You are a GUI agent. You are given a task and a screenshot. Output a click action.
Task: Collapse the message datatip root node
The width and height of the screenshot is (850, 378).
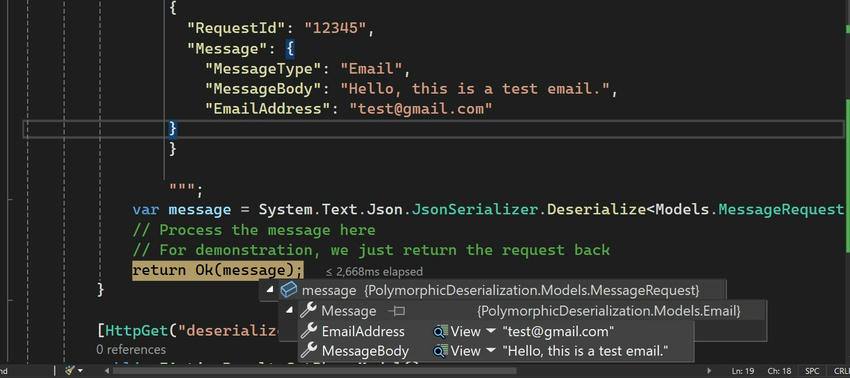269,291
